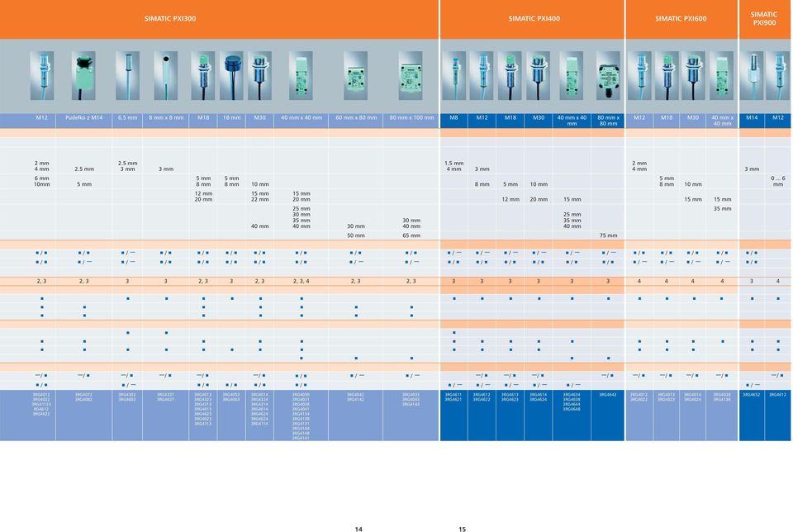Click the M8 column label
The width and height of the screenshot is (793, 532).
453,117
